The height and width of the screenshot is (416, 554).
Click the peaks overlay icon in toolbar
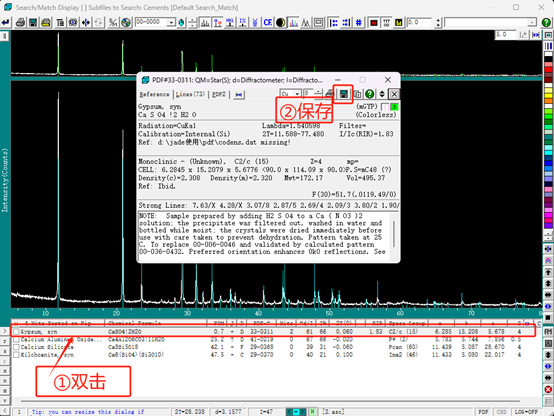click(306, 23)
